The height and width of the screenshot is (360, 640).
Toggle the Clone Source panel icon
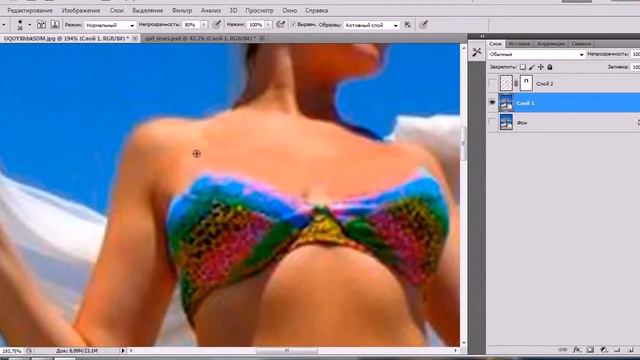click(x=55, y=25)
